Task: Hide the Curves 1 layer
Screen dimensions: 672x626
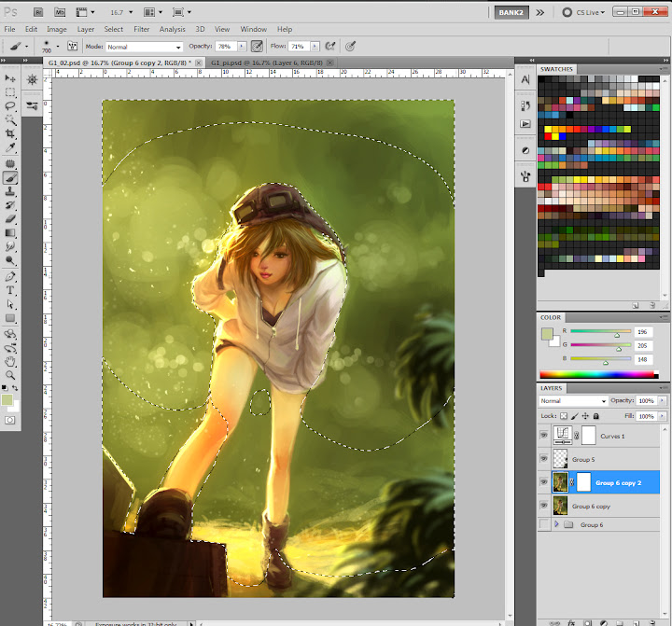Action: tap(544, 436)
